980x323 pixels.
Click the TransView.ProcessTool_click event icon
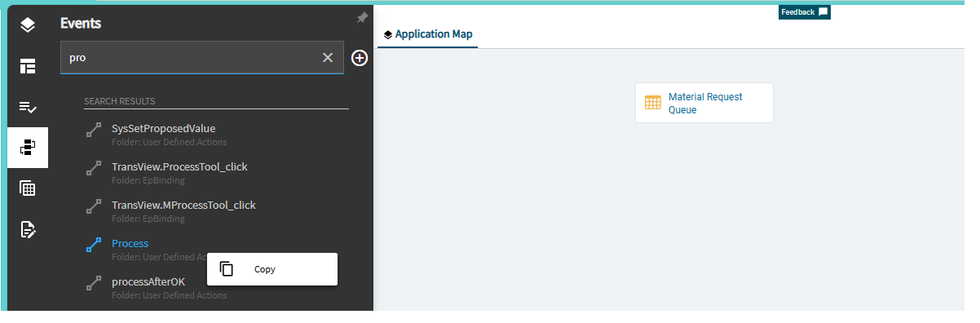click(94, 168)
